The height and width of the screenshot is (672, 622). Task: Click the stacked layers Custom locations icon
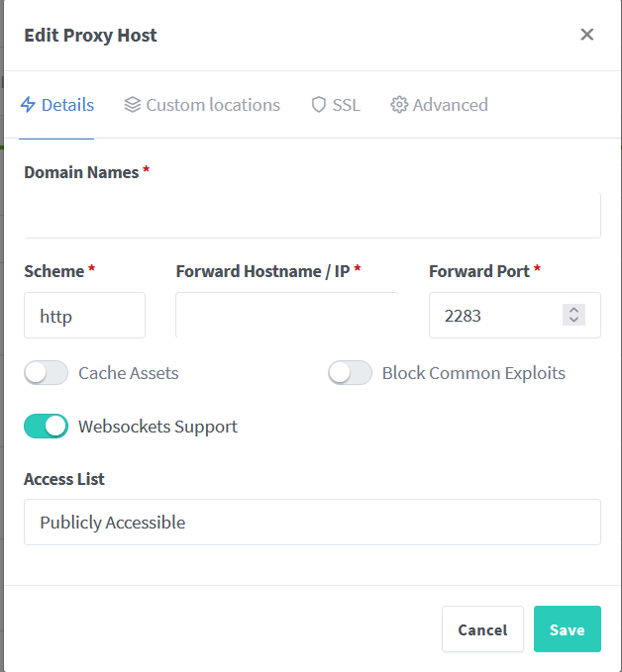point(133,105)
